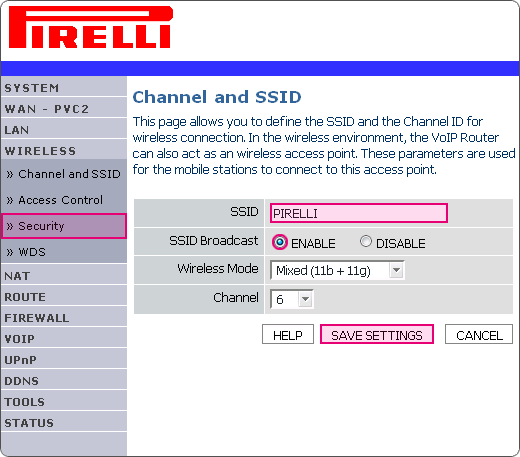Screen dimensions: 520x457
Task: Open the FIREWALL menu section
Action: 64,318
